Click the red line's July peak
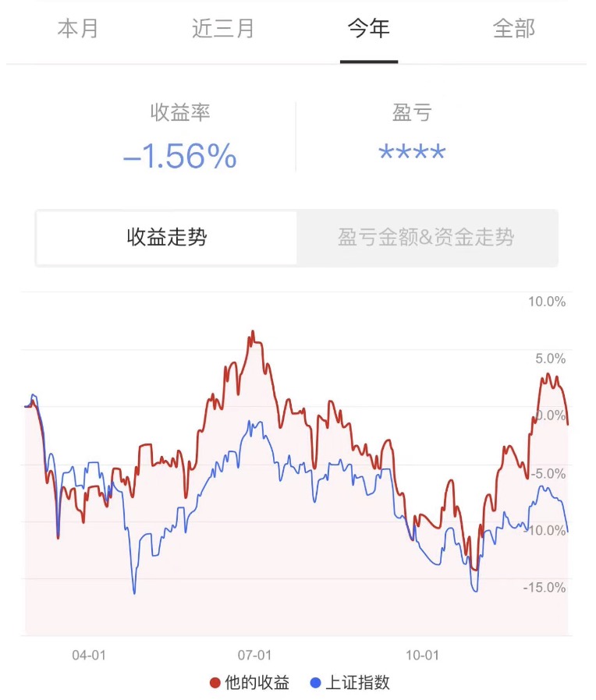The width and height of the screenshot is (596, 700). click(x=253, y=333)
